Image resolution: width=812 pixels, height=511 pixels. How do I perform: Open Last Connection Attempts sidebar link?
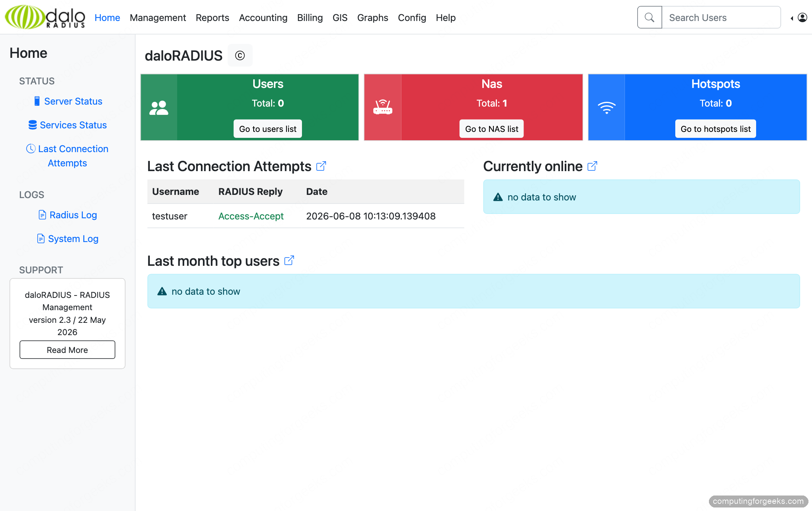click(73, 156)
